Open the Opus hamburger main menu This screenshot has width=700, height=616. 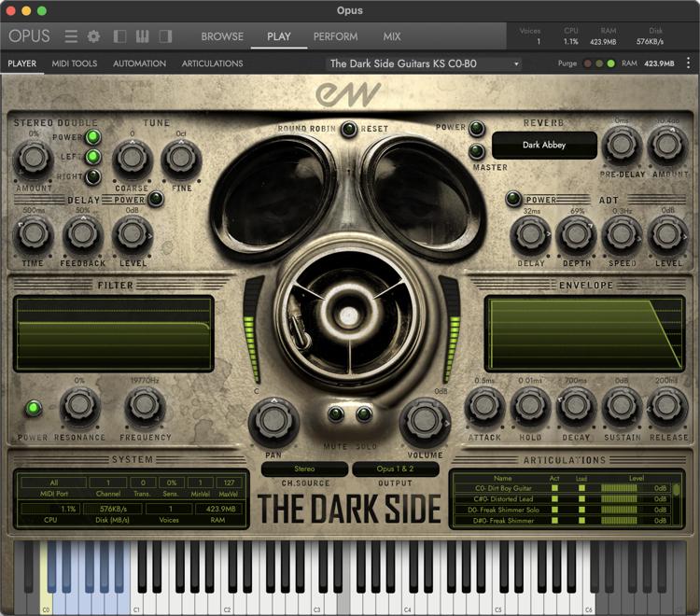click(71, 36)
